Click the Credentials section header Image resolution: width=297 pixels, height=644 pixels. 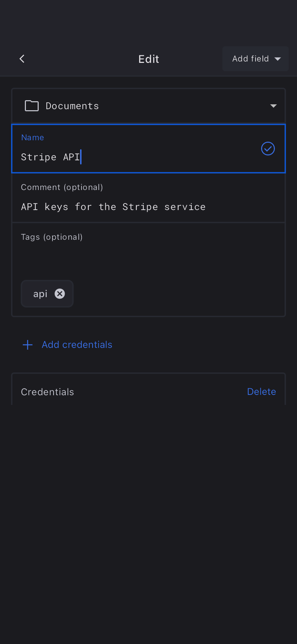[x=47, y=392]
